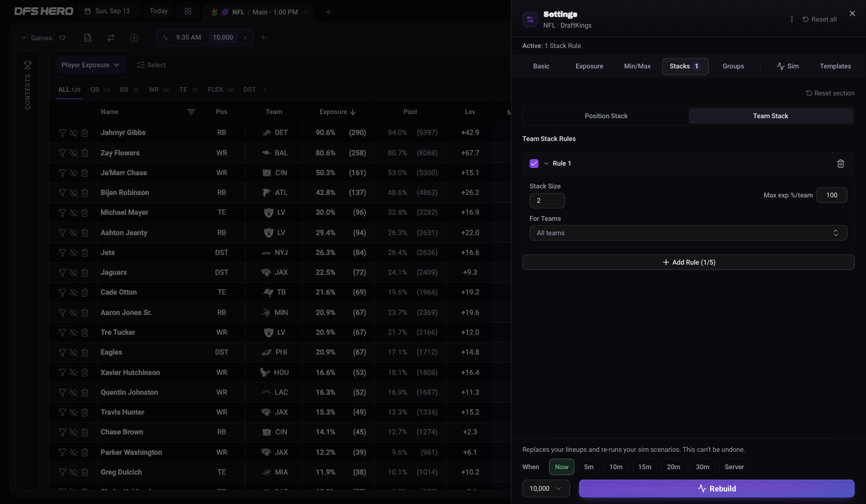Open the 10,000 lineup count dropdown
Screen dimensions: 866x504
tap(546, 488)
